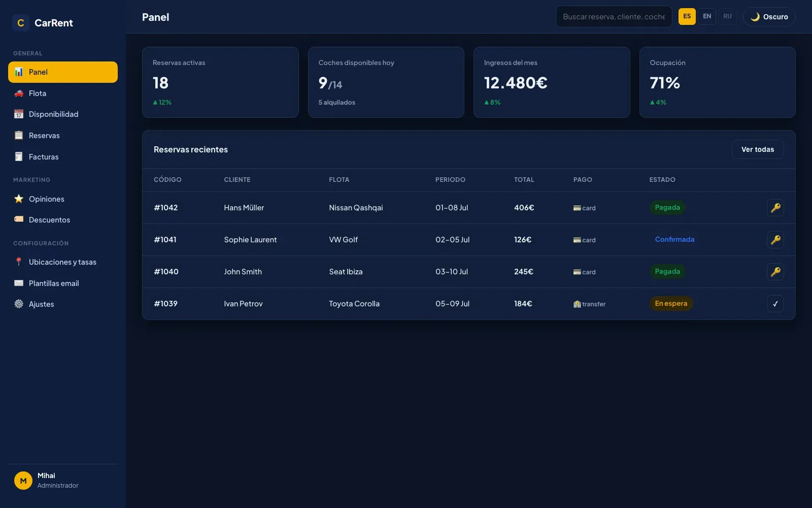Click the VW Golf fleet cell

tap(344, 240)
